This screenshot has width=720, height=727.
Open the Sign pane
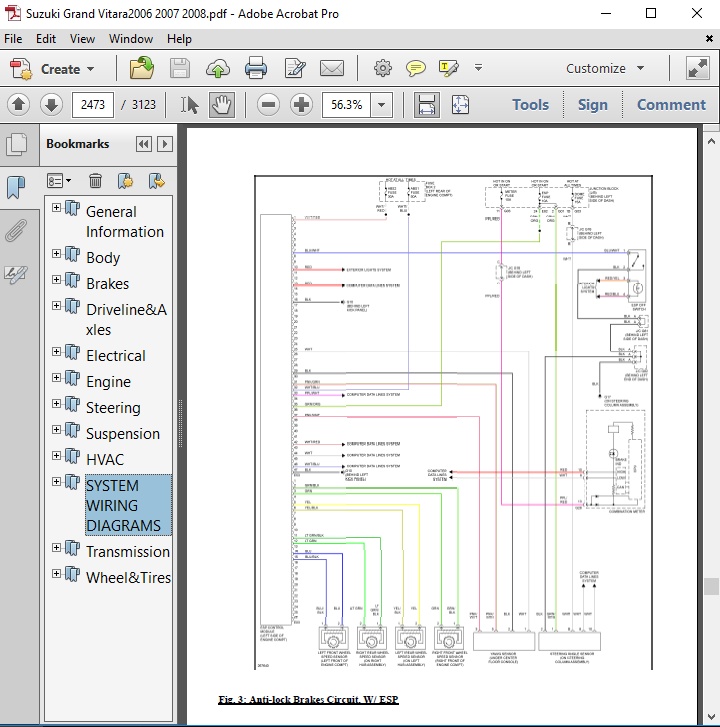[593, 105]
